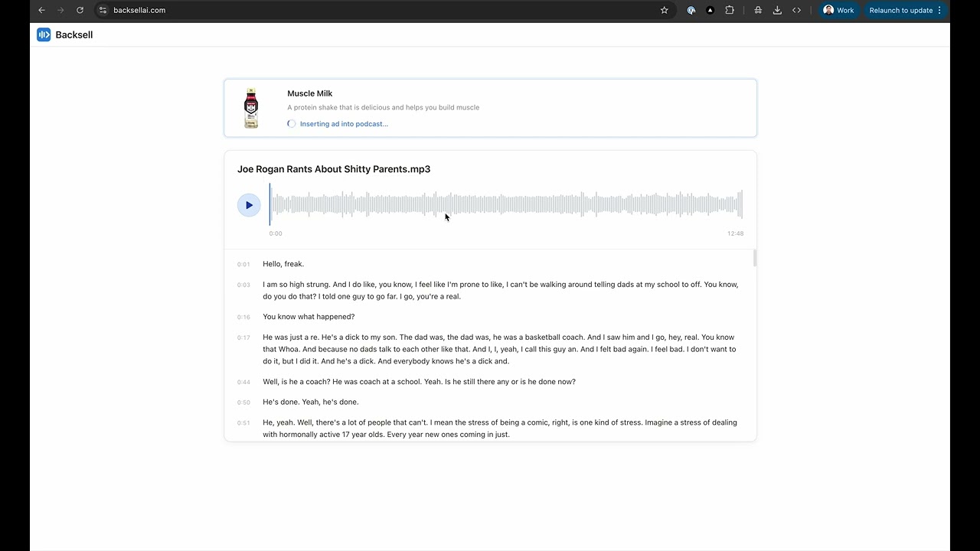Image resolution: width=980 pixels, height=551 pixels.
Task: Click the protein shake description text
Action: click(x=384, y=107)
